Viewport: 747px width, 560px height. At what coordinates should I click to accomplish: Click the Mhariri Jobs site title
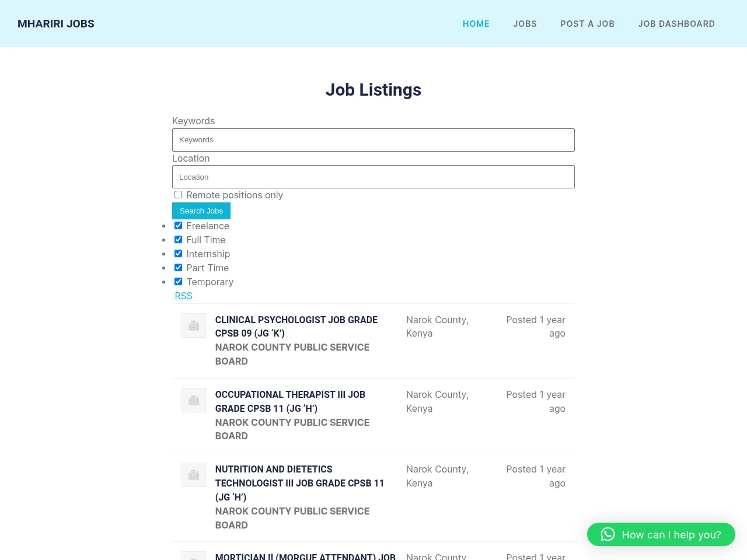[56, 24]
